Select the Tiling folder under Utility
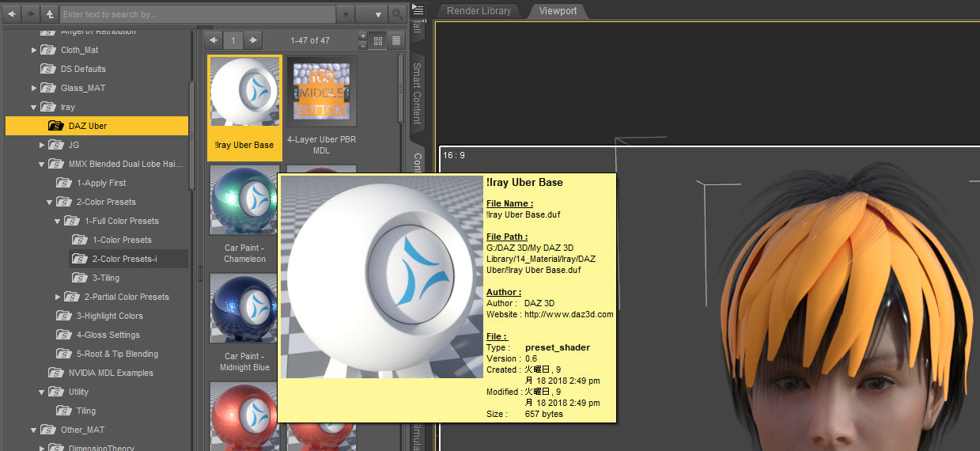Screen dimensions: 980x451 (x=85, y=411)
